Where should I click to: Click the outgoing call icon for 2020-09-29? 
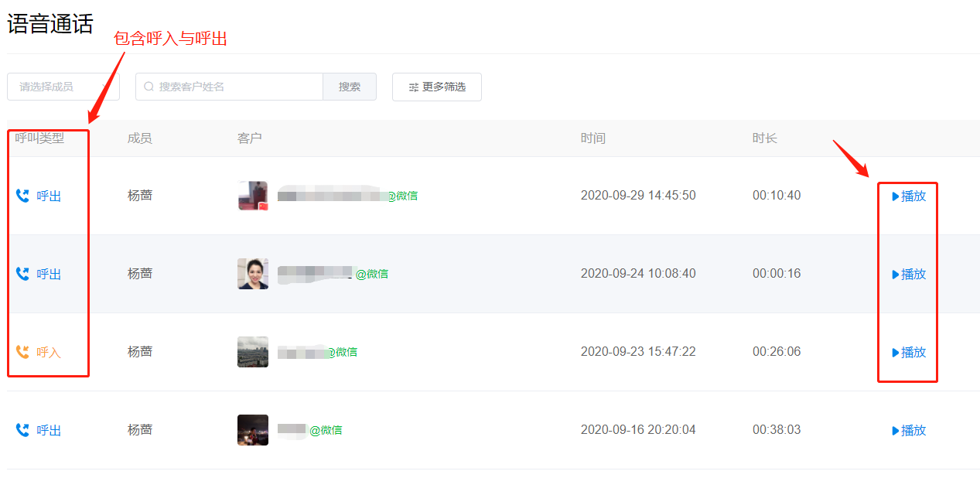tap(22, 196)
